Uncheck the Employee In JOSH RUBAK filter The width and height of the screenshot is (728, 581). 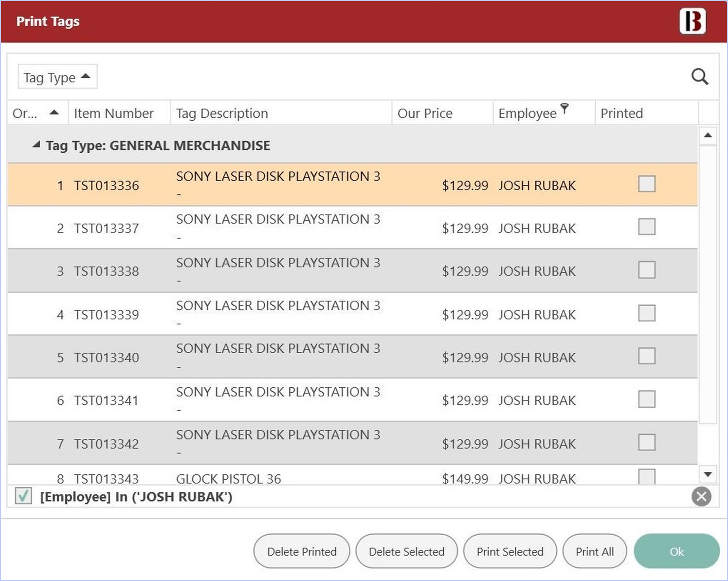pos(23,496)
